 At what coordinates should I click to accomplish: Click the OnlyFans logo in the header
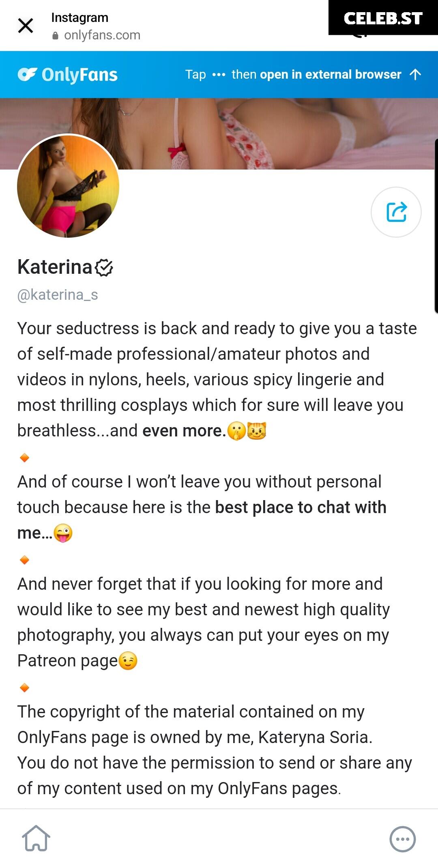pyautogui.click(x=68, y=75)
